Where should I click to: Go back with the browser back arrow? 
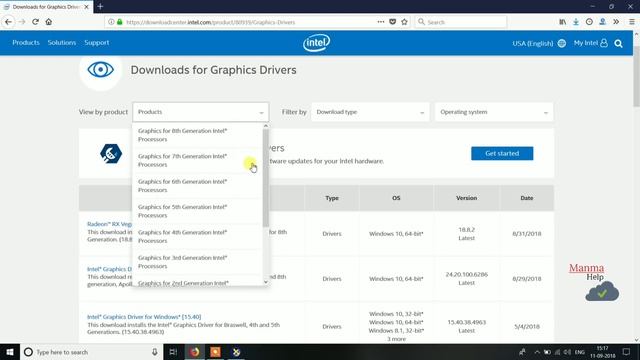[8, 22]
